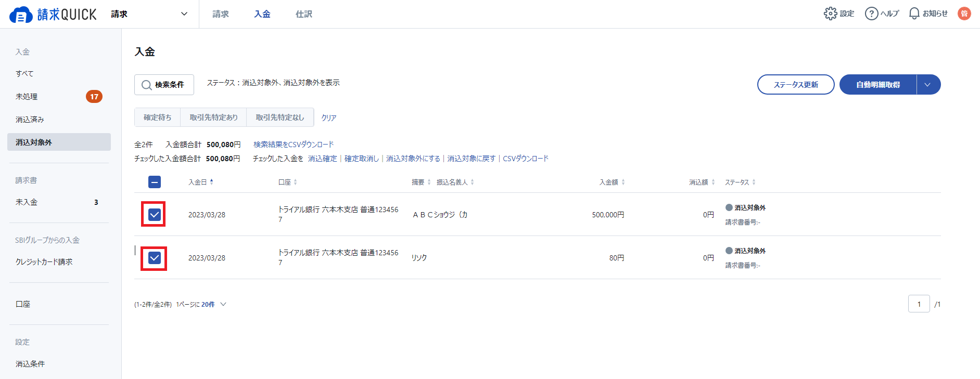Click the 500,000円 amount cell

[x=608, y=215]
